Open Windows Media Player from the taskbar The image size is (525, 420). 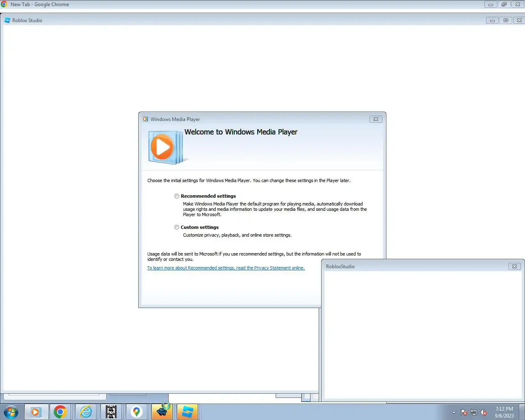[36, 412]
